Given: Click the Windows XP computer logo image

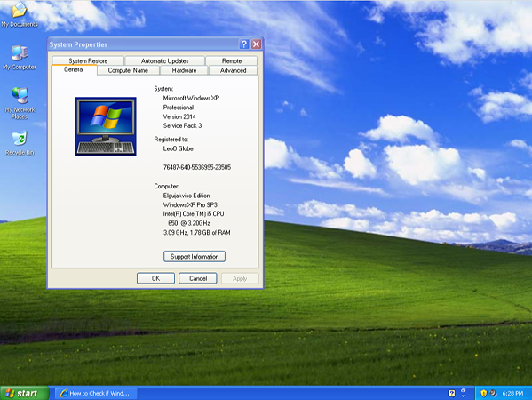Looking at the screenshot, I should pos(106,126).
